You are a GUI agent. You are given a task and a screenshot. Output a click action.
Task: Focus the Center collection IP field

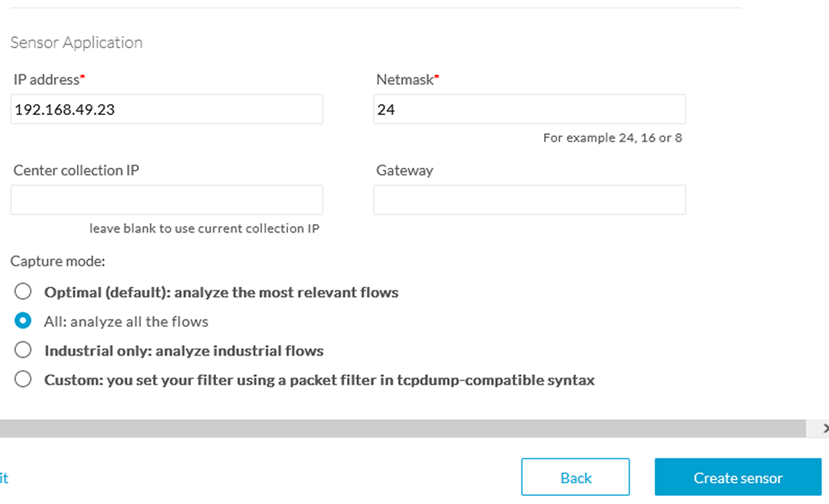[x=166, y=200]
